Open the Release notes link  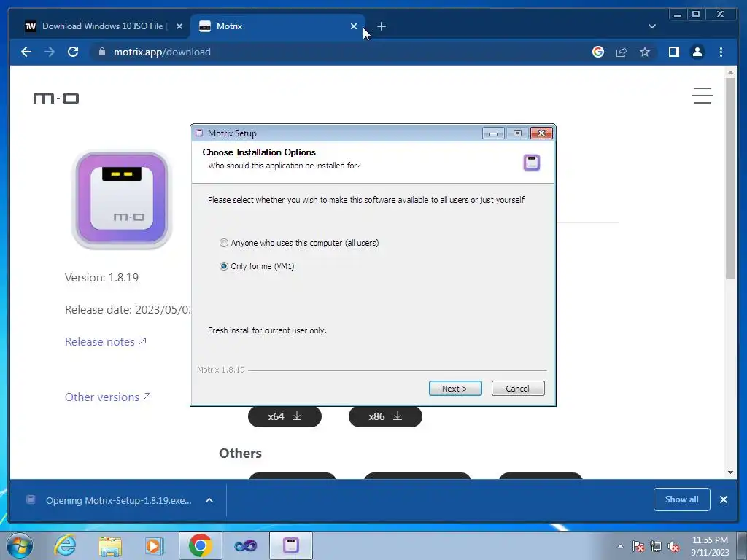click(105, 341)
